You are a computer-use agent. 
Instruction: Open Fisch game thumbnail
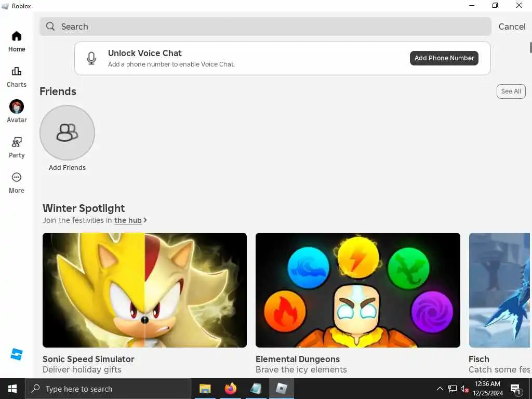499,290
